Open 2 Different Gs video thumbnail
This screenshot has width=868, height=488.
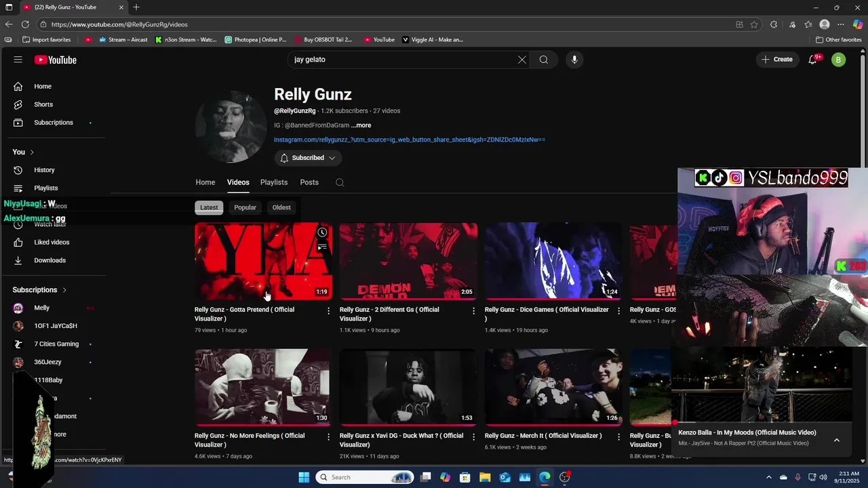click(408, 261)
